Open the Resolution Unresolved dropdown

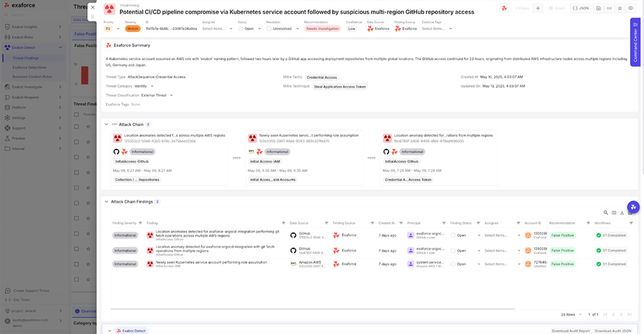283,29
